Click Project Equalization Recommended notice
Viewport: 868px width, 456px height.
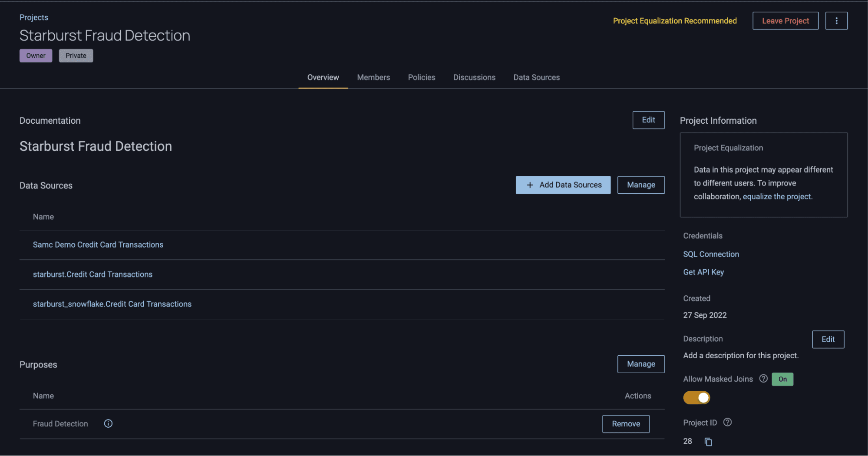tap(674, 21)
